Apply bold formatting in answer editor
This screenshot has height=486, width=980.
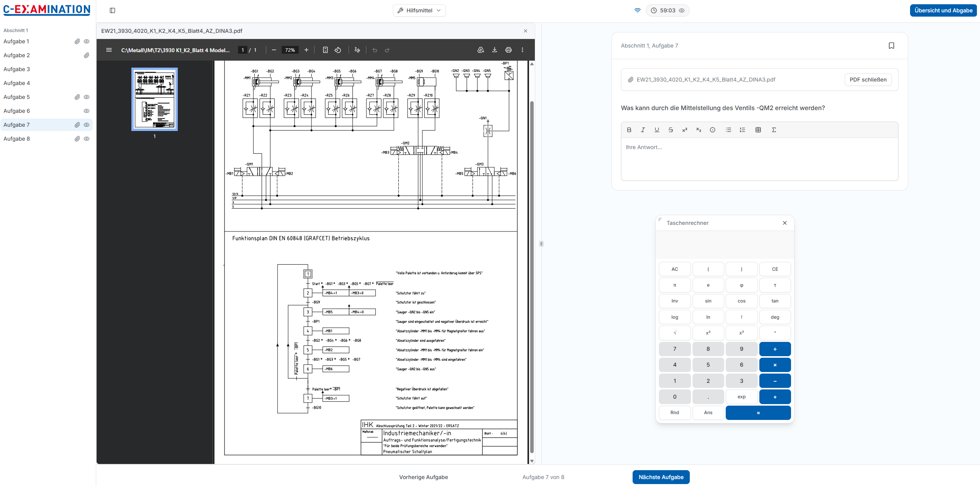point(629,130)
